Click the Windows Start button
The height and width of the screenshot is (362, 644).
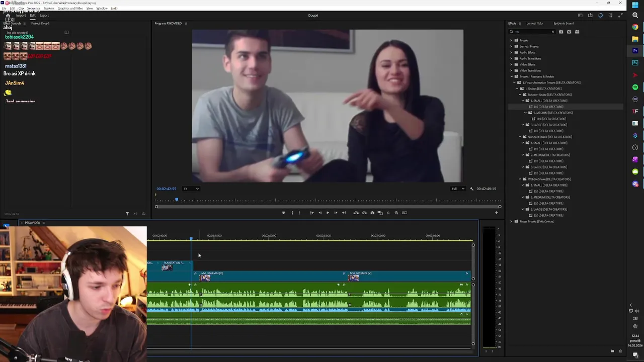(x=635, y=5)
